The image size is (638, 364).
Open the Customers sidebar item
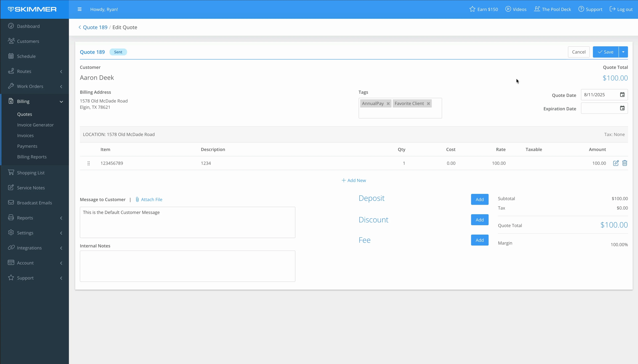[x=35, y=41]
